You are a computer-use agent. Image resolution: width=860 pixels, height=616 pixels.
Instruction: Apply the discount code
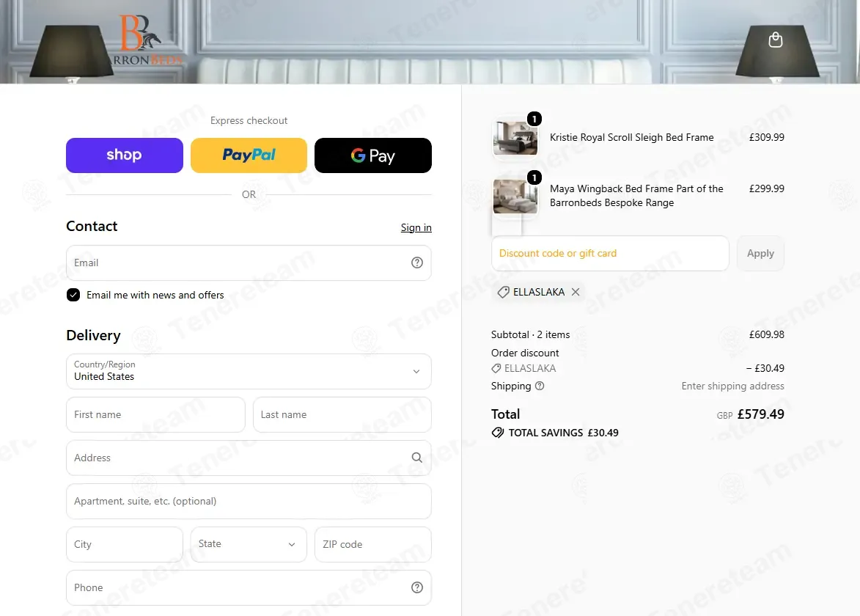click(x=760, y=254)
